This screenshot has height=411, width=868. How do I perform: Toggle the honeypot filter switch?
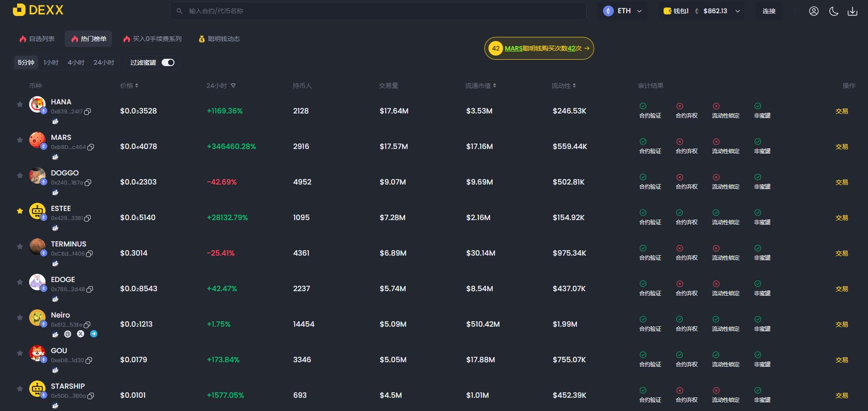point(168,62)
